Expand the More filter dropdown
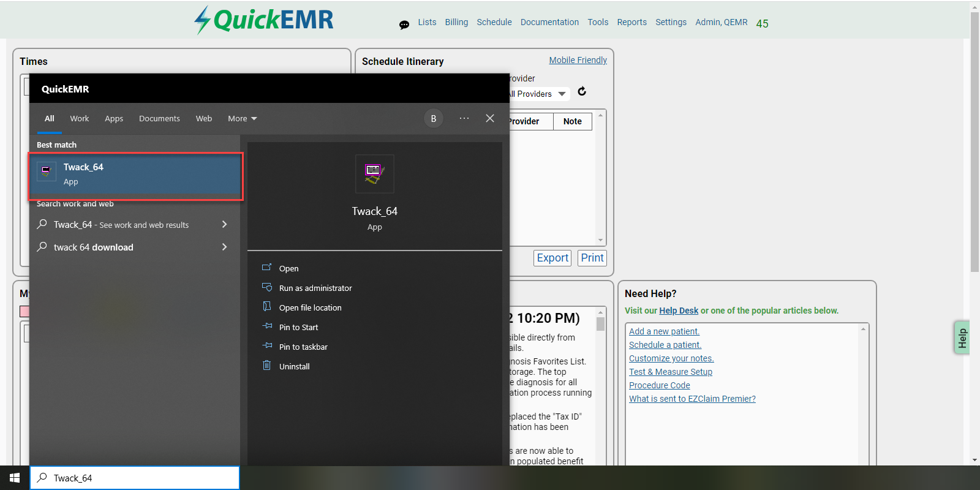The height and width of the screenshot is (490, 980). click(243, 118)
